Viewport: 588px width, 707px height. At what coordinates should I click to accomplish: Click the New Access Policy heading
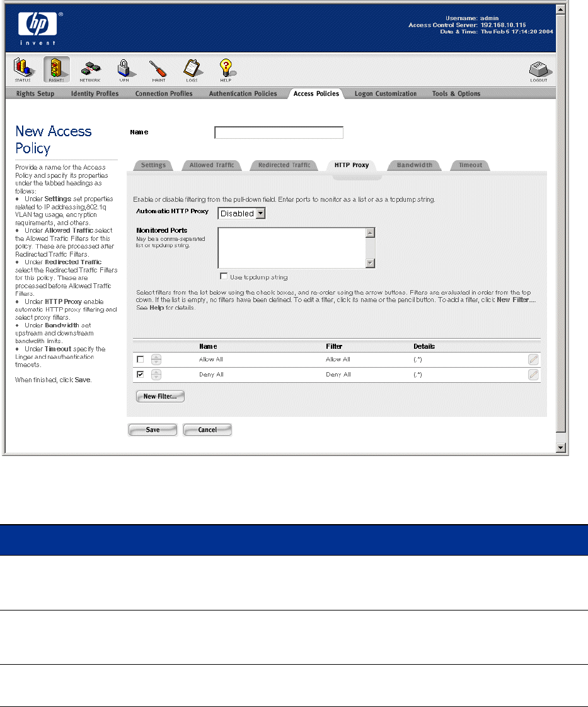point(53,140)
